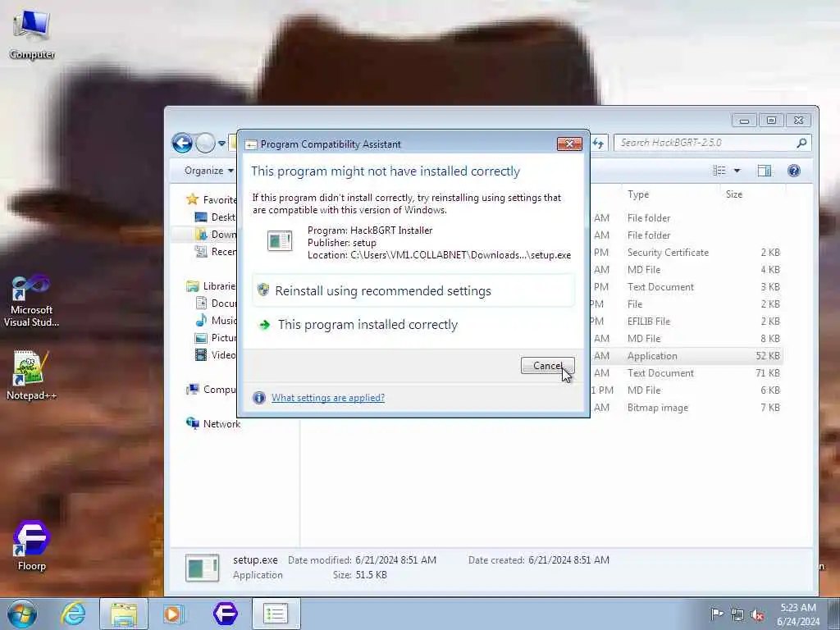Open Microsoft Visual Studio desktop shortcut
The width and height of the screenshot is (840, 630).
pos(31,301)
